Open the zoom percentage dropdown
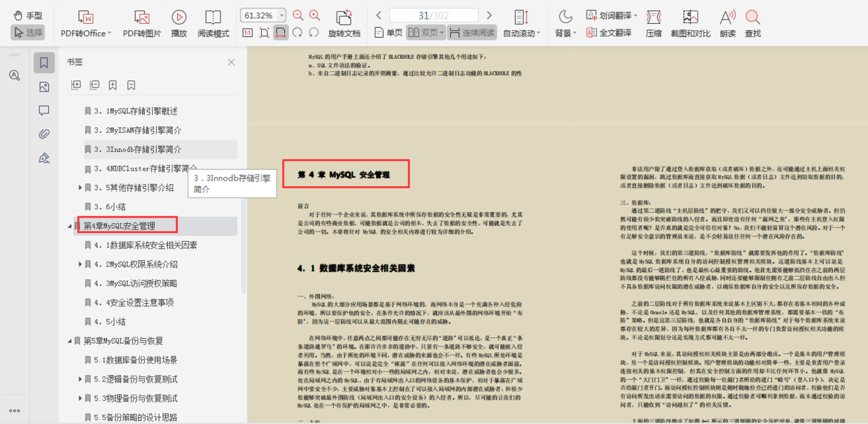 pyautogui.click(x=281, y=15)
